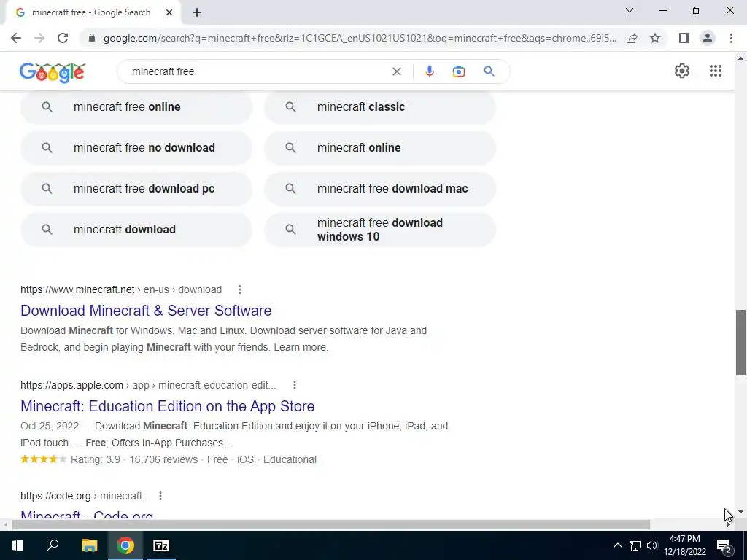Open File Explorer from the taskbar
This screenshot has width=747, height=560.
click(x=89, y=545)
